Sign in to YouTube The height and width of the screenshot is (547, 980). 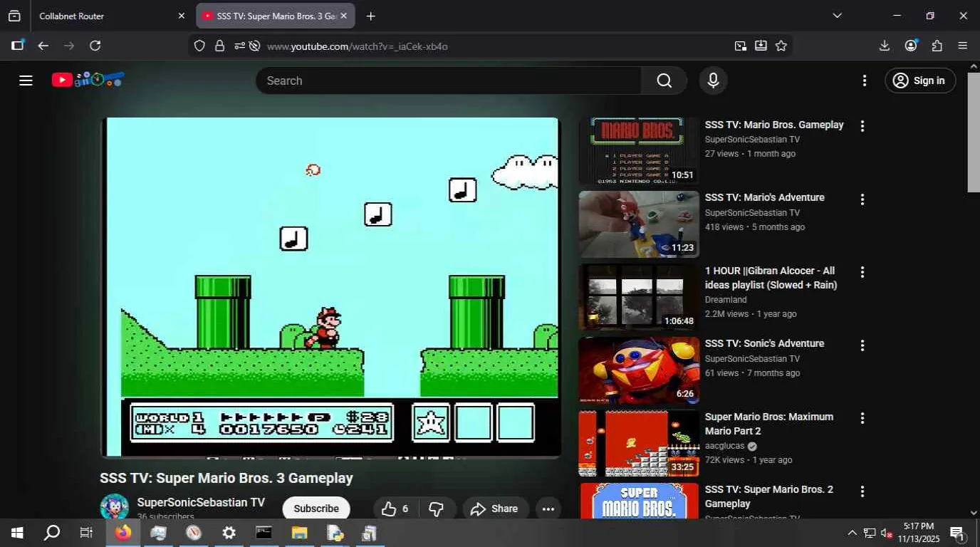coord(920,80)
